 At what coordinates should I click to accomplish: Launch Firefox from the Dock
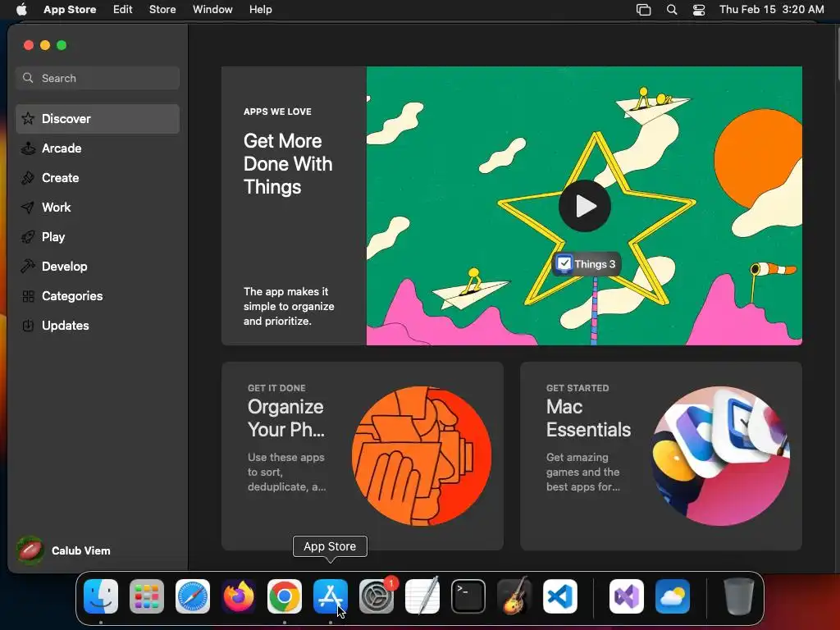[x=239, y=596]
